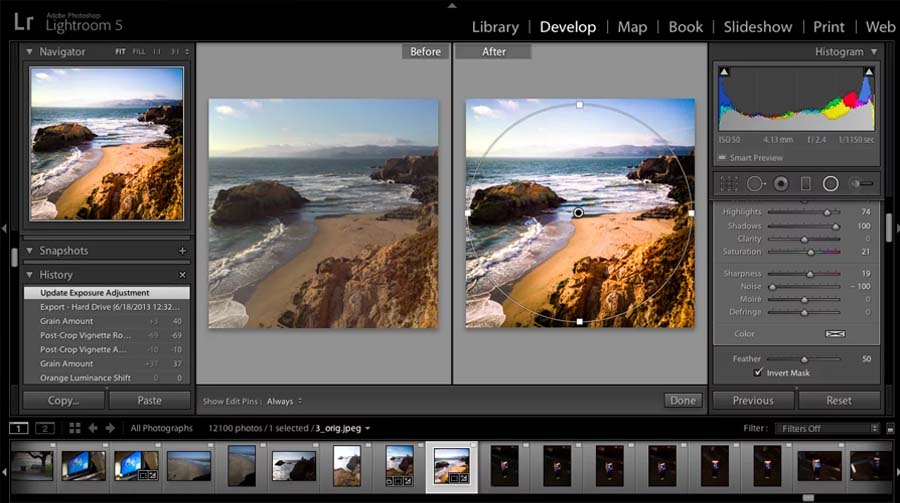900x503 pixels.
Task: Click the right handle of radial filter
Action: click(691, 213)
